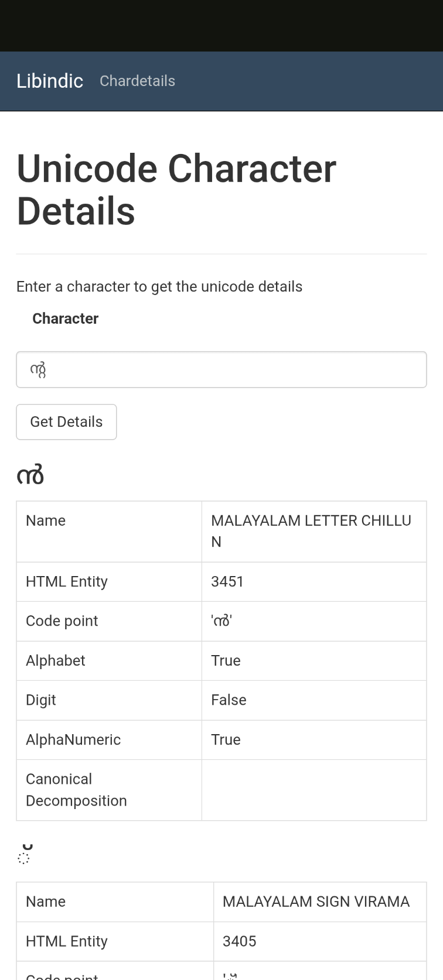The height and width of the screenshot is (980, 443).
Task: Click the Unicode Character Details heading
Action: pos(176,190)
